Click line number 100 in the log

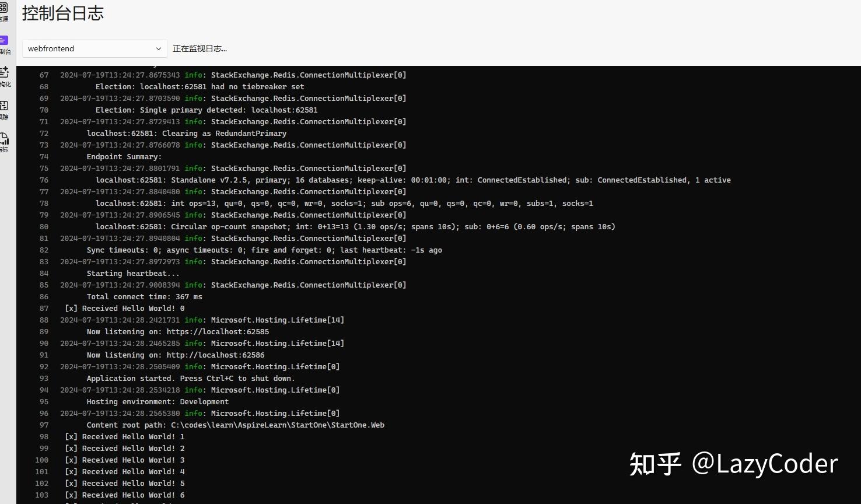pos(41,460)
